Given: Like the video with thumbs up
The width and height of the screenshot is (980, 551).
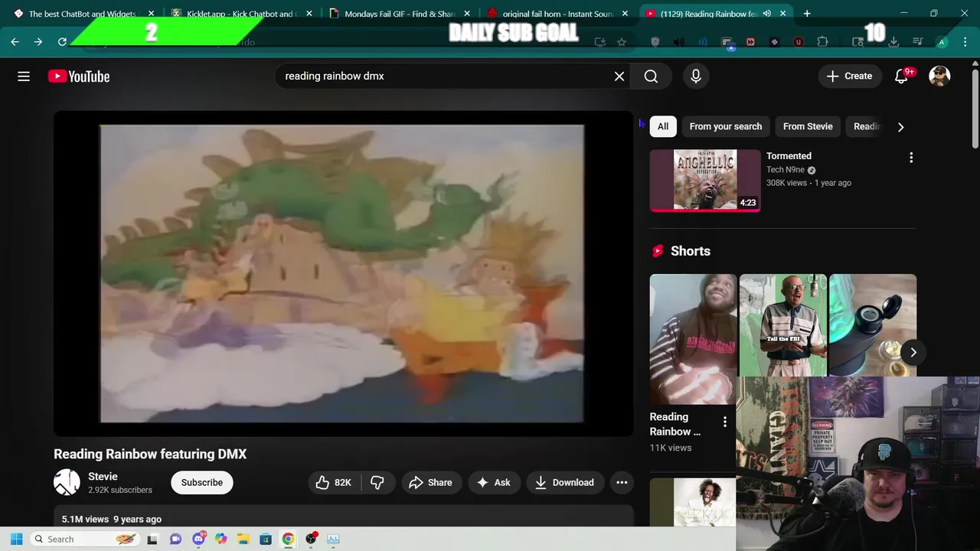Looking at the screenshot, I should [x=333, y=482].
